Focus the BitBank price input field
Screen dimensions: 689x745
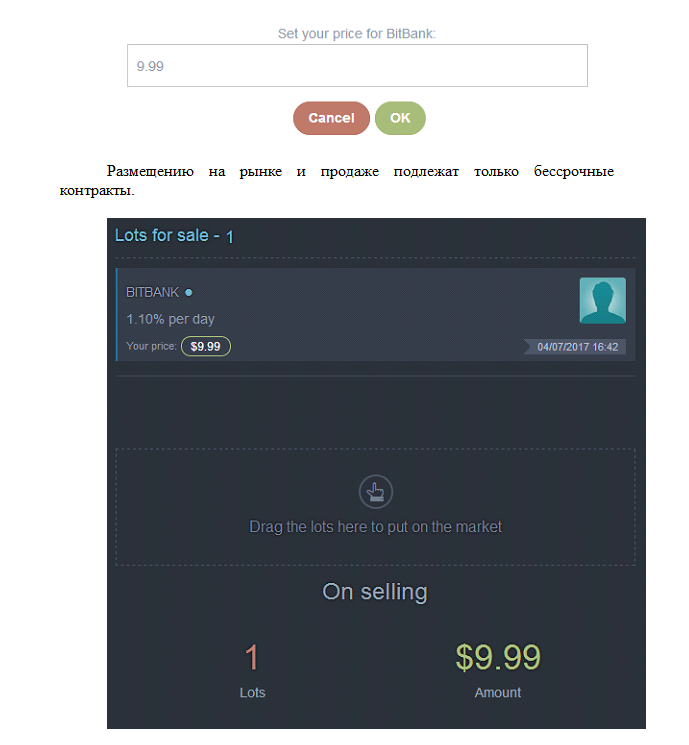[x=357, y=66]
